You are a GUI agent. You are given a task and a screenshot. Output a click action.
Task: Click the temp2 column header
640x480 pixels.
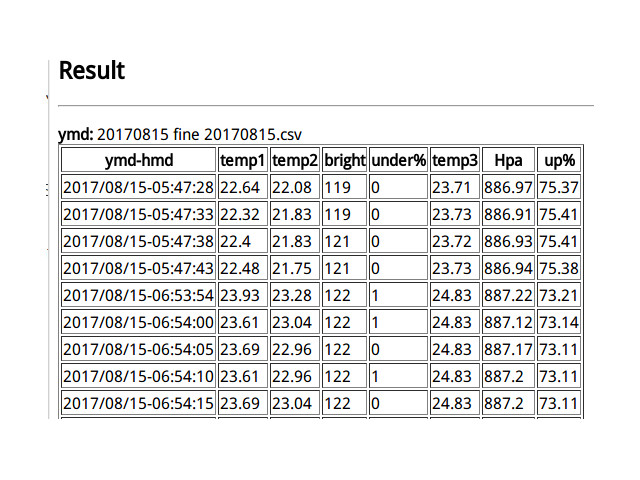pos(295,160)
